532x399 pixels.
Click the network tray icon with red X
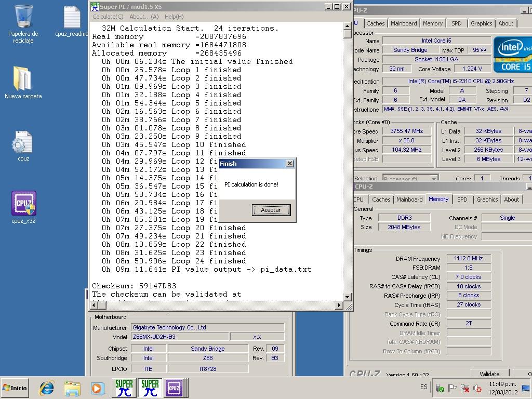(465, 388)
